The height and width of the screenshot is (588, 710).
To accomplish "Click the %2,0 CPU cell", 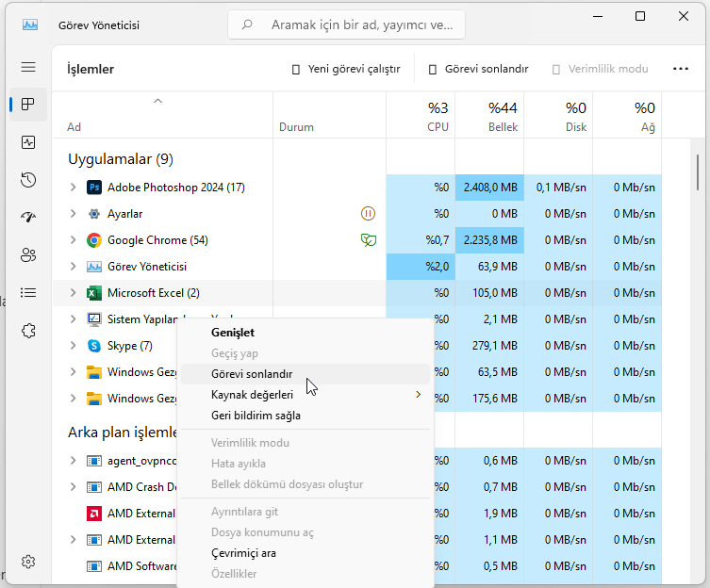I will [421, 267].
